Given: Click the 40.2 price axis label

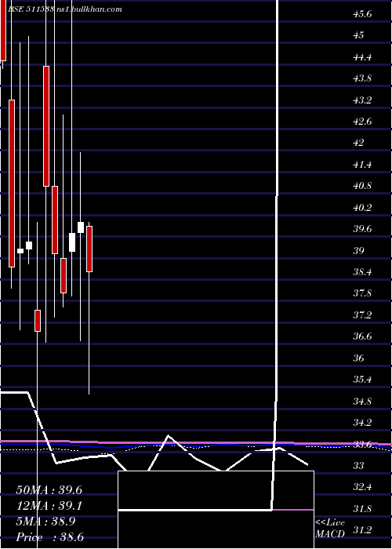Looking at the screenshot, I should (x=362, y=208).
